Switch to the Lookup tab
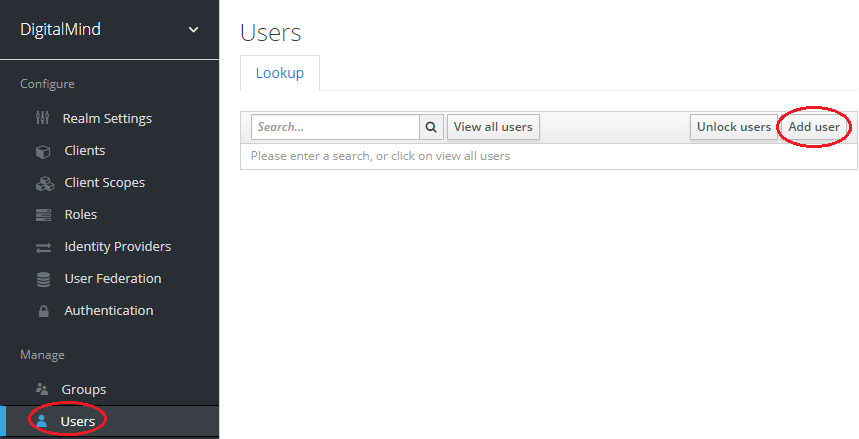The image size is (859, 439). (279, 73)
